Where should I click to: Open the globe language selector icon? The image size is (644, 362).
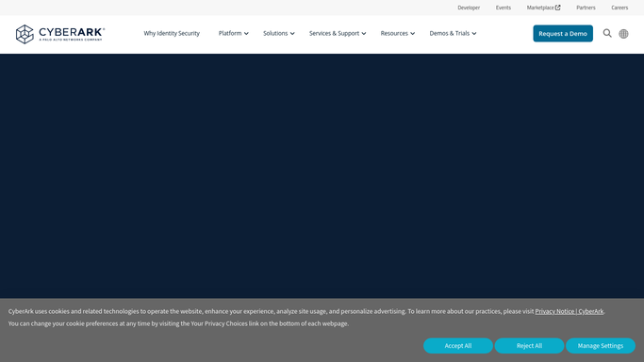(x=623, y=34)
